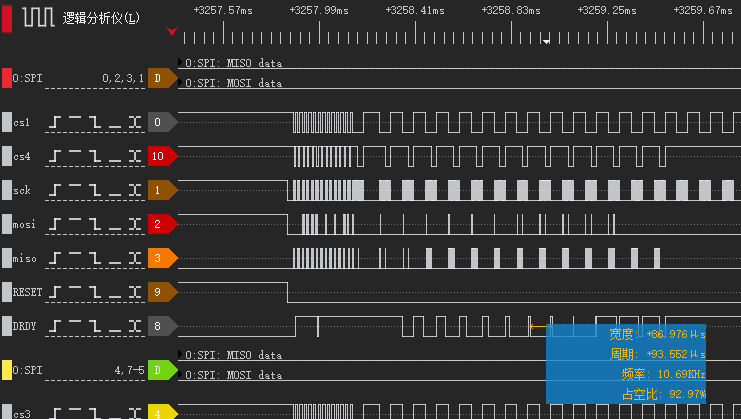This screenshot has height=419, width=741.
Task: Set either edge trigger on mosi
Action: coord(135,224)
